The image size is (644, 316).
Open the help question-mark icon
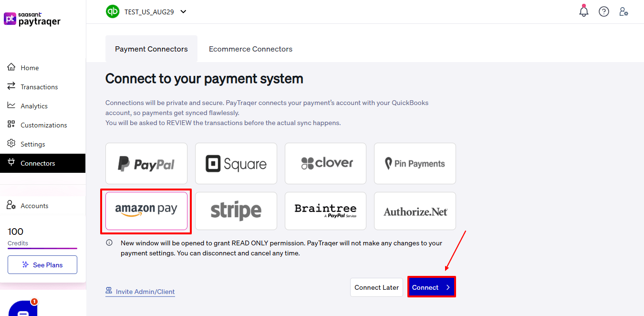pos(603,11)
